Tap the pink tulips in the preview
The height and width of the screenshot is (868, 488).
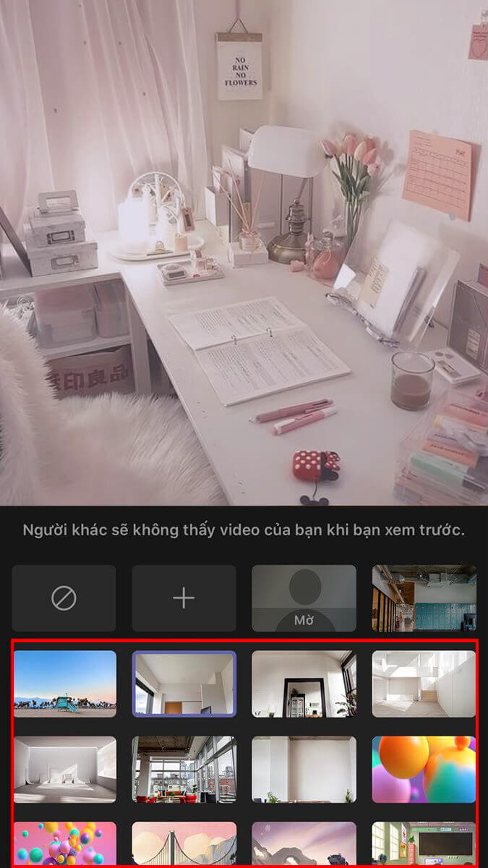pos(353,158)
